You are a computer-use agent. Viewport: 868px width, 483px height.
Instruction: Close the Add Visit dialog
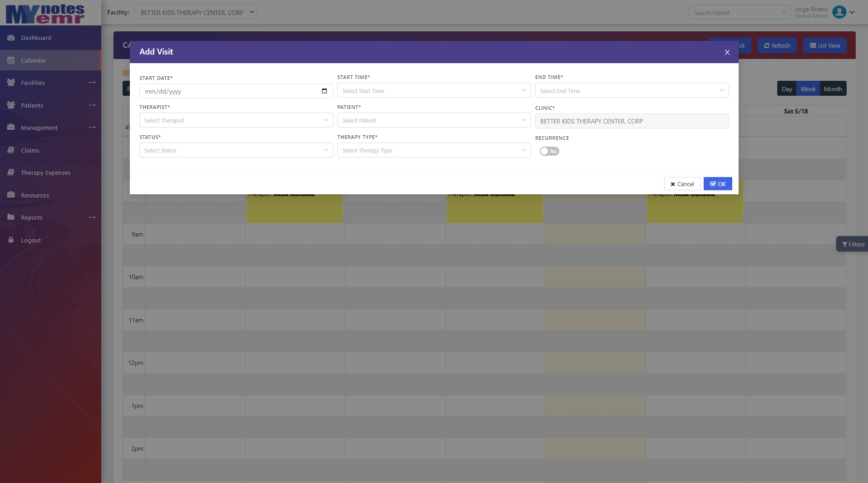[727, 52]
